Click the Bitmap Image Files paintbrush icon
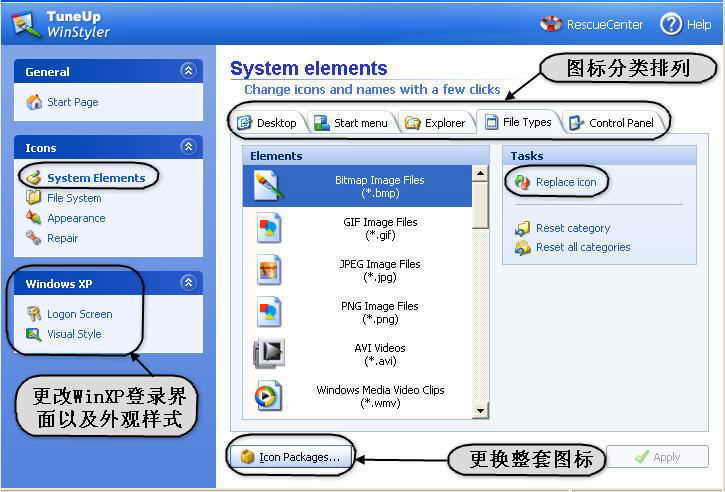 (x=268, y=186)
